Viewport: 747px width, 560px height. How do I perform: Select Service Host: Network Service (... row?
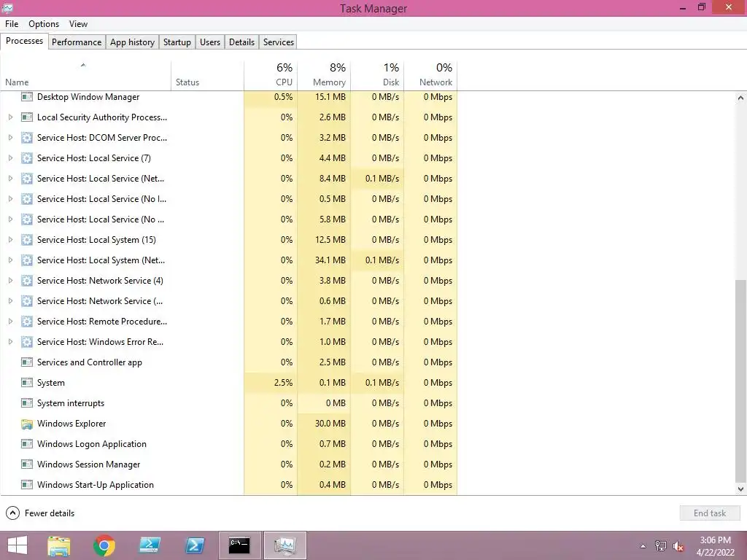(x=228, y=301)
